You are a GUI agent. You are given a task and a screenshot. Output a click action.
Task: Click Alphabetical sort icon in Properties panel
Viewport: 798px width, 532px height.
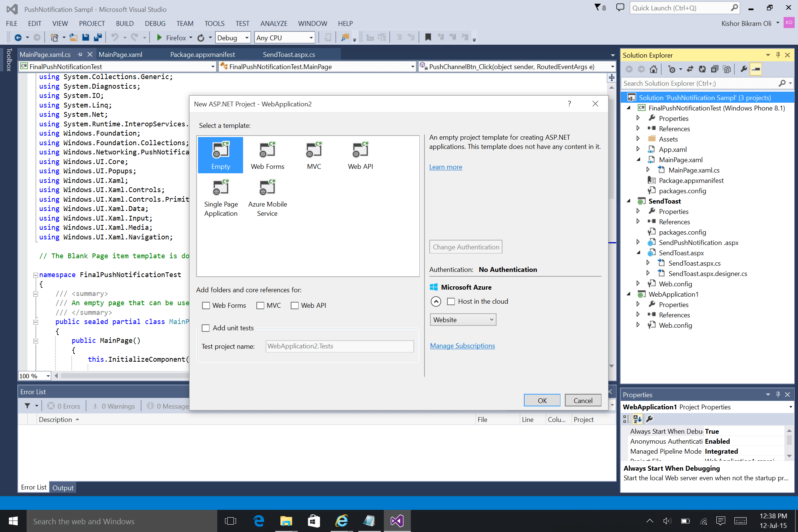[637, 419]
